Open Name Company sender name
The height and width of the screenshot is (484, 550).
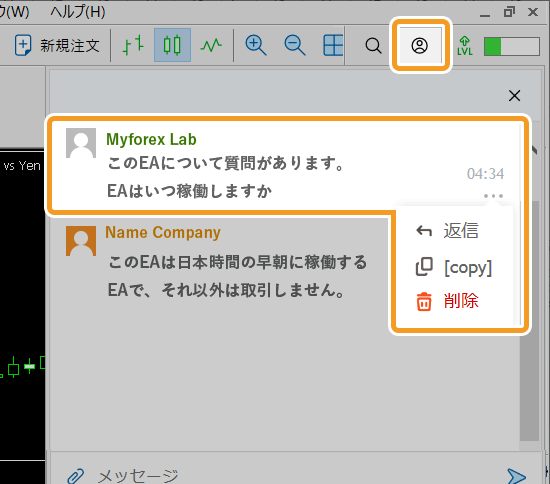pyautogui.click(x=163, y=232)
